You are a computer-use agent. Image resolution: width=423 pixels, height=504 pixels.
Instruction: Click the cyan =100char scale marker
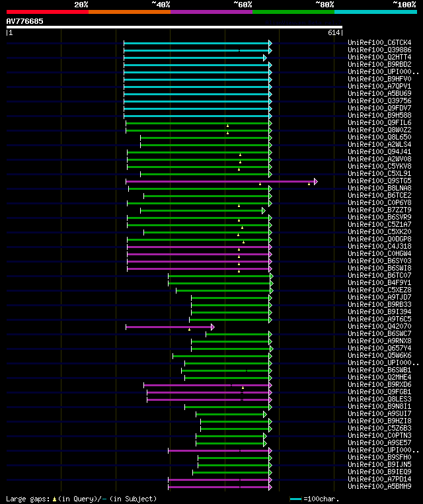[x=295, y=499]
